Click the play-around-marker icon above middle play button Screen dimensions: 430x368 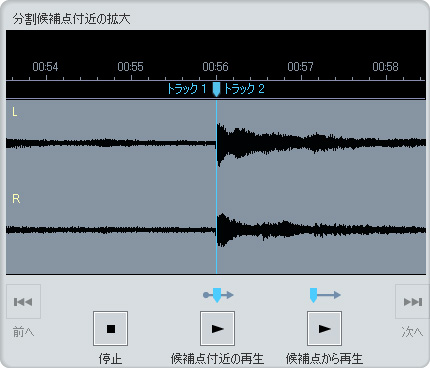(218, 295)
